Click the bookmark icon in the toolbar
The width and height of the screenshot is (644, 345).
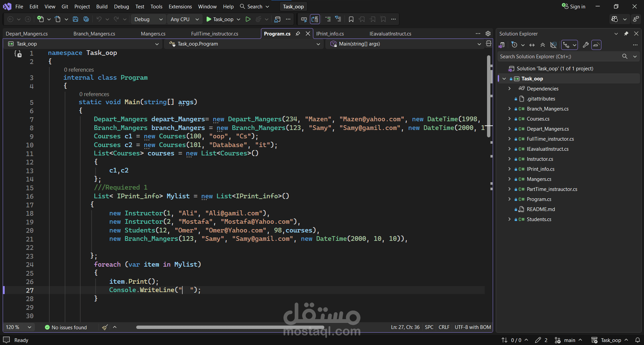(x=351, y=19)
